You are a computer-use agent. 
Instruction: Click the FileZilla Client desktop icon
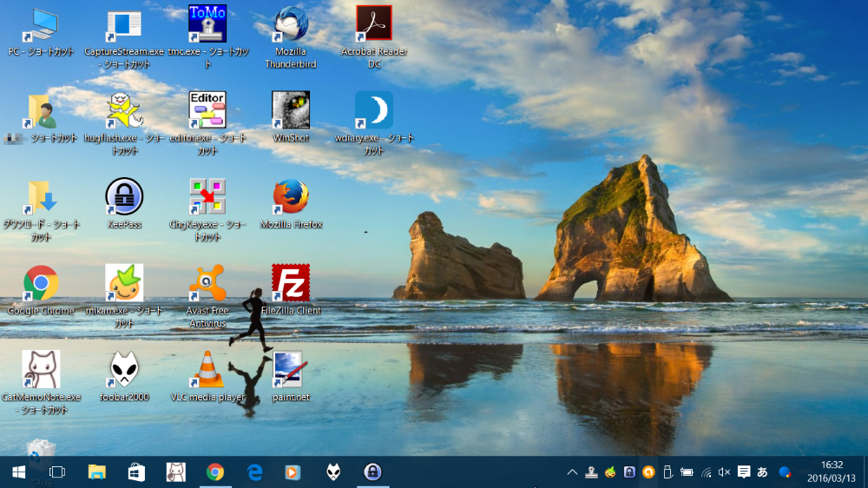291,283
